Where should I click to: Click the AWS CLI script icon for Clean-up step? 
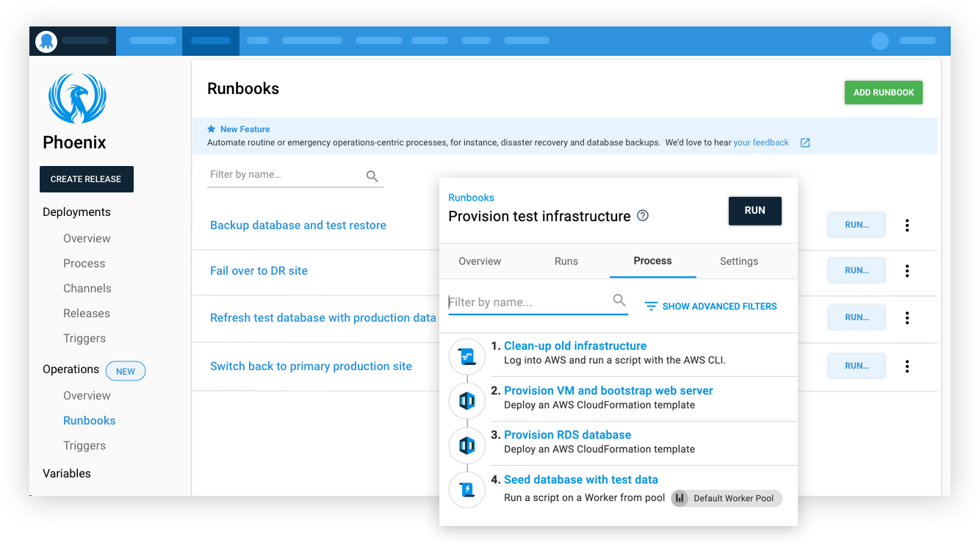click(x=467, y=356)
